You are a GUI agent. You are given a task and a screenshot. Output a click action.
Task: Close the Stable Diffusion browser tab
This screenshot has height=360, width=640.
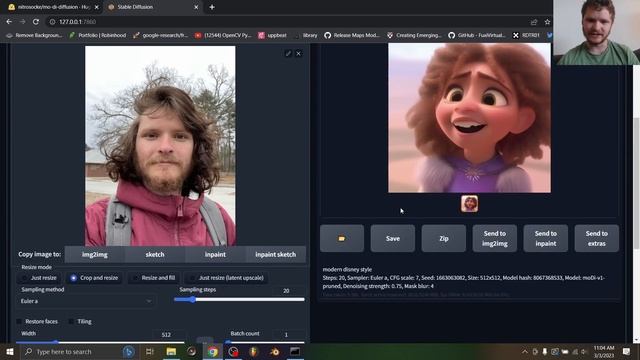pyautogui.click(x=196, y=7)
